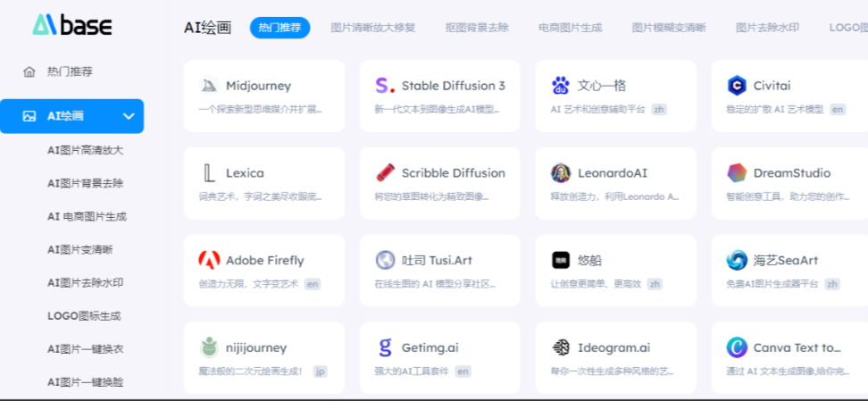Open AI图片高清放大 in sidebar
This screenshot has width=868, height=401.
(x=85, y=150)
